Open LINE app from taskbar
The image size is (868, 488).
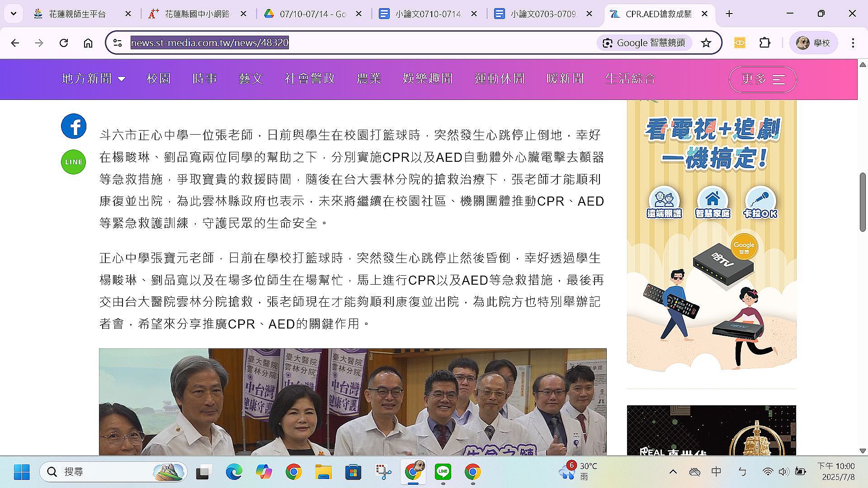(x=443, y=472)
